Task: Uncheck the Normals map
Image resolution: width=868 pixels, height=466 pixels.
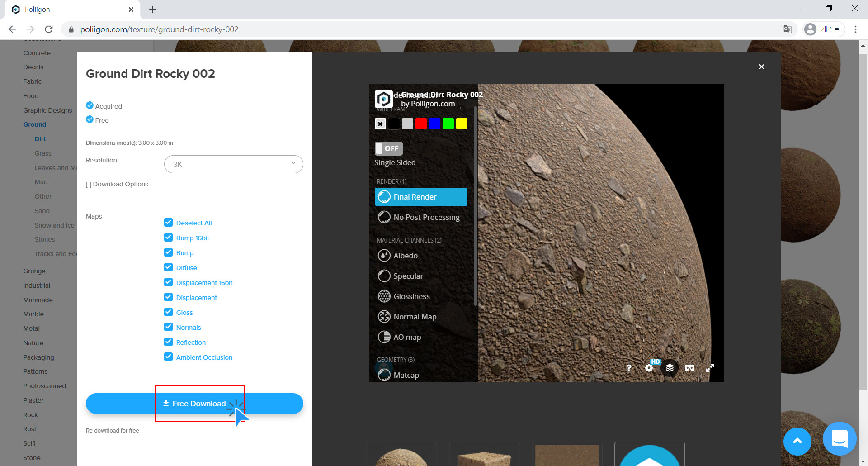Action: (168, 327)
